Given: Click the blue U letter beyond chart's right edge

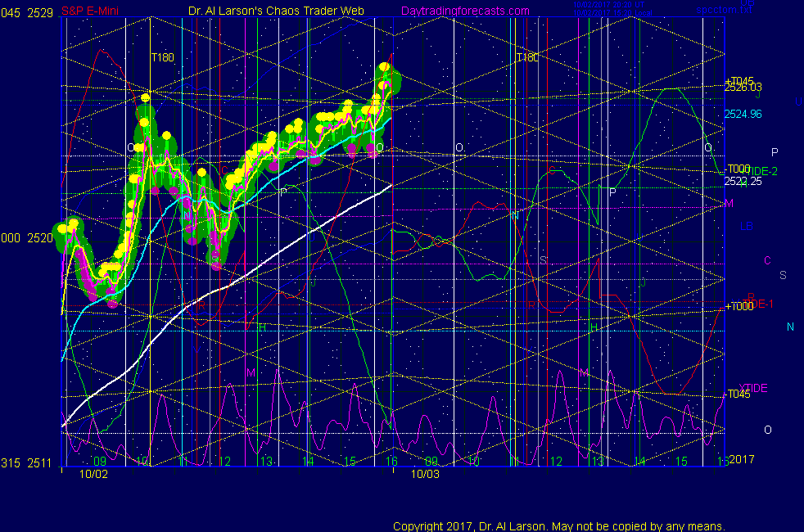Looking at the screenshot, I should (798, 101).
